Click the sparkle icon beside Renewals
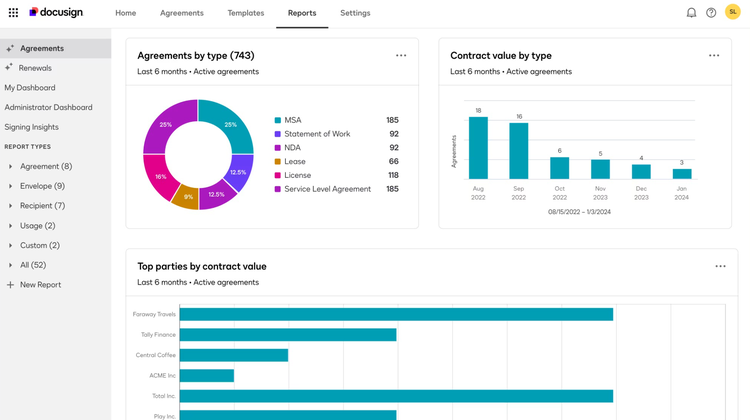 tap(9, 67)
